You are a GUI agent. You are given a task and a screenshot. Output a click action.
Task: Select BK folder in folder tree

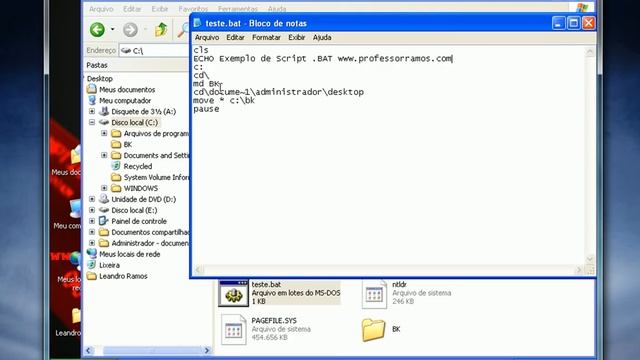(127, 144)
